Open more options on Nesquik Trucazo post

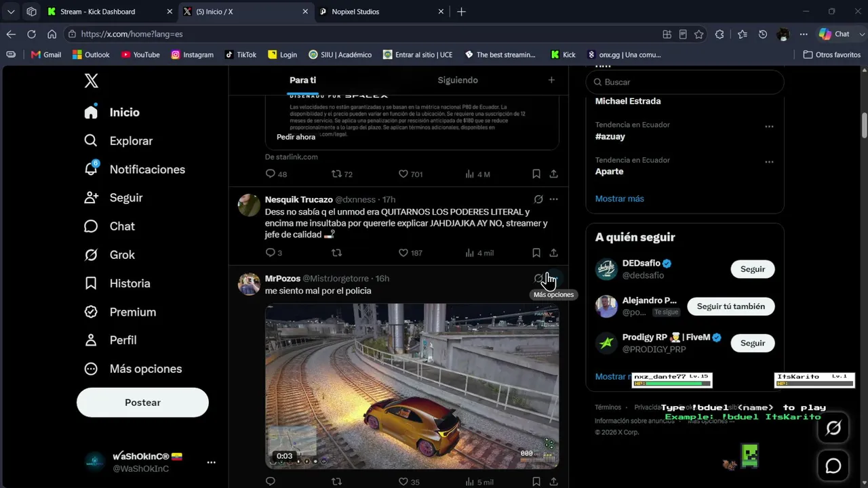click(x=553, y=199)
